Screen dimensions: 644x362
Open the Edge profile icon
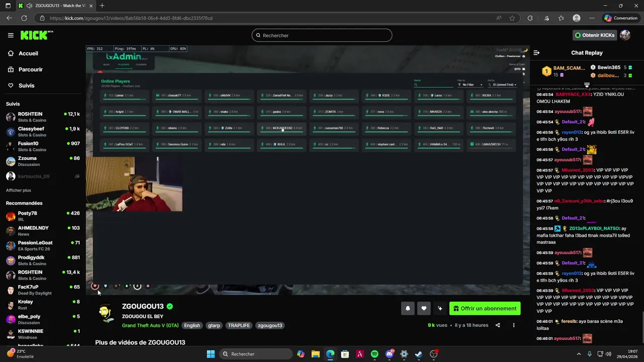tap(577, 18)
